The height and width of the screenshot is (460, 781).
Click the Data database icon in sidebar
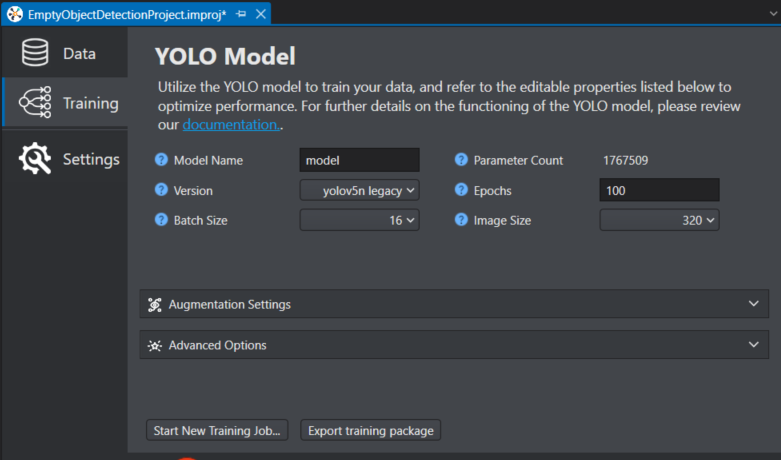[x=35, y=53]
